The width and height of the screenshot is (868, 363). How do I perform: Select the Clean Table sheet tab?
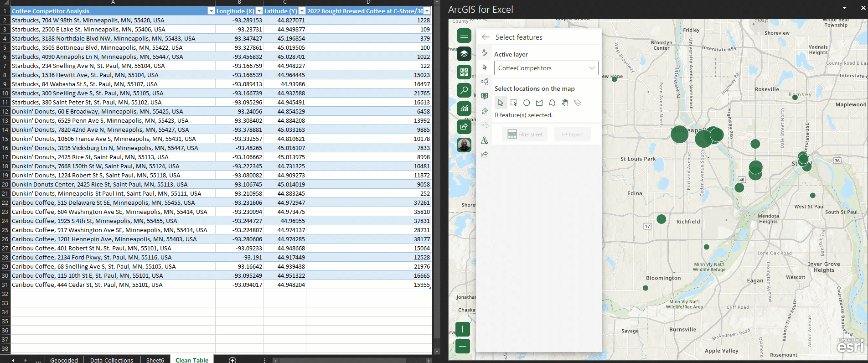point(192,360)
